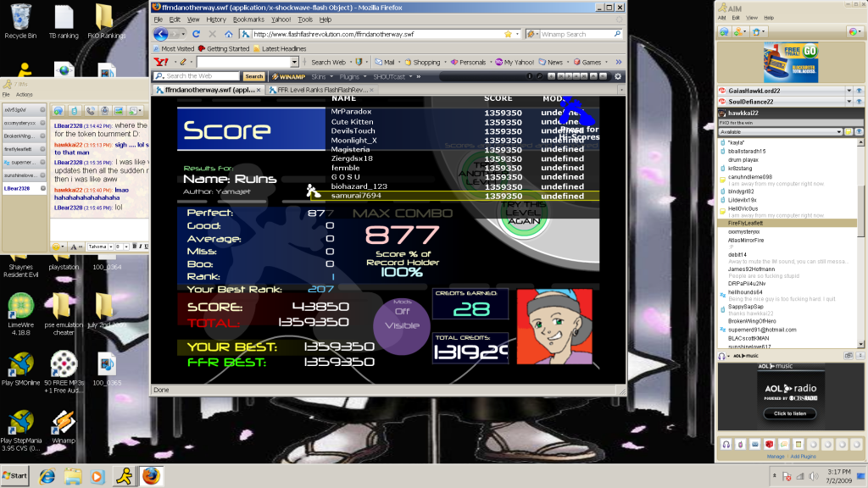Open the Bookmarks menu in Firefox
This screenshot has height=488, width=868.
pos(248,19)
